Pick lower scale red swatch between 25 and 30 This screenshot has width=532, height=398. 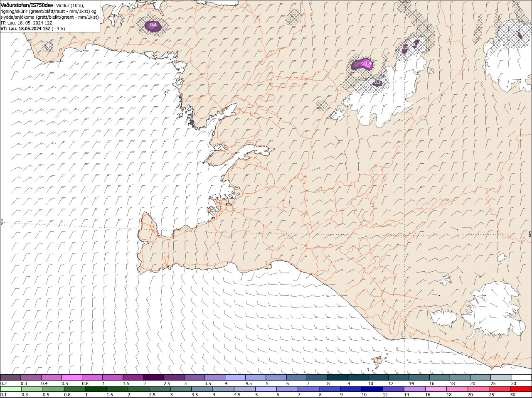pos(499,389)
